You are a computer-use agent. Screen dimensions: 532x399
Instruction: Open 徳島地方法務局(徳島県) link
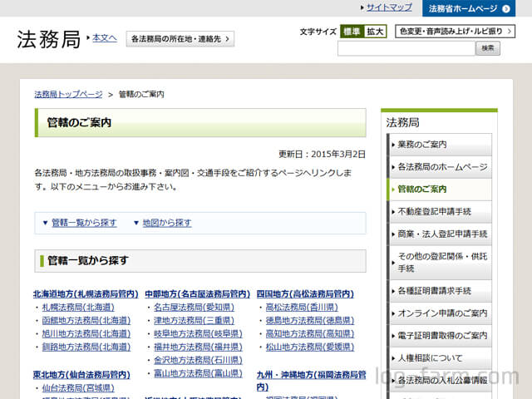point(310,321)
